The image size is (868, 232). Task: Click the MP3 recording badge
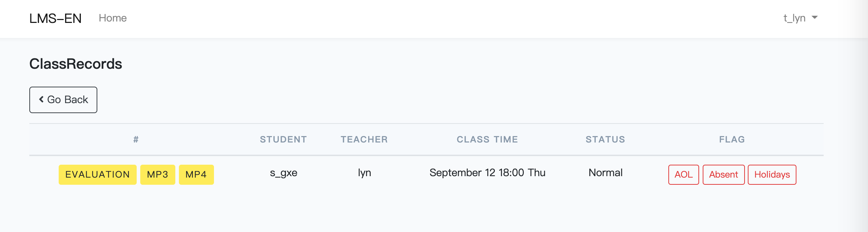(x=157, y=175)
